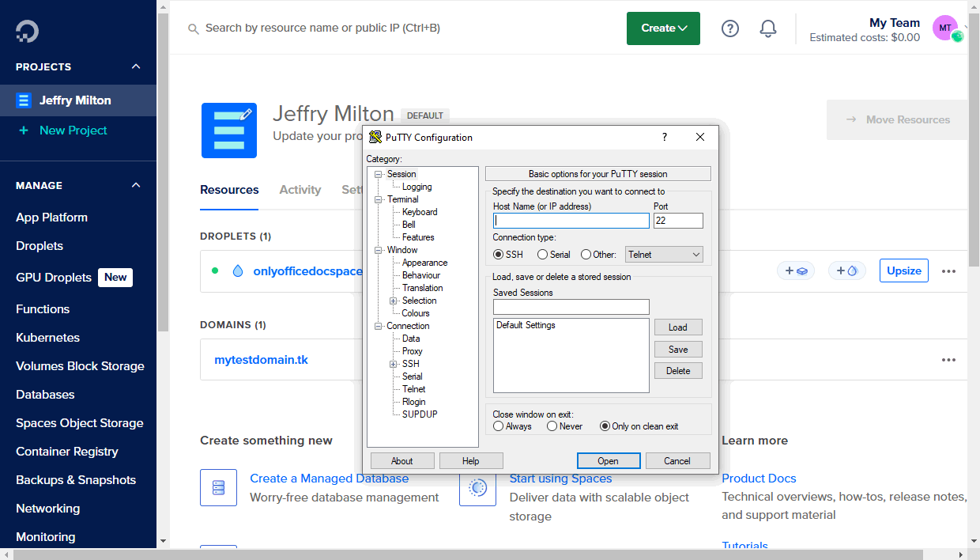
Task: Click the PuTTY Configuration title bar icon
Action: (375, 138)
